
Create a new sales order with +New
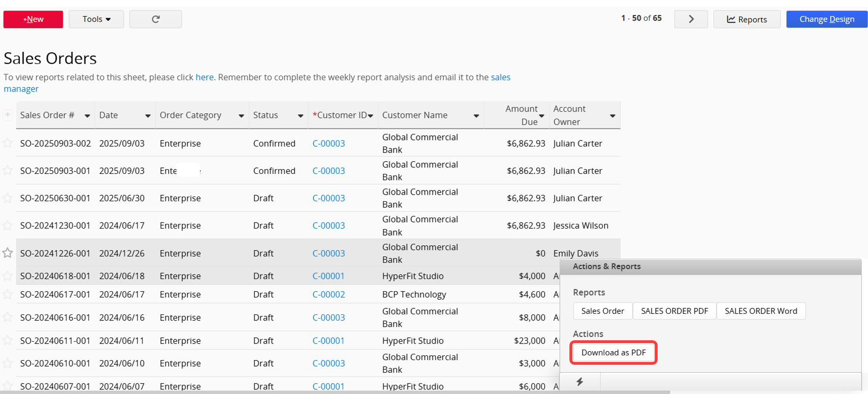coord(33,19)
